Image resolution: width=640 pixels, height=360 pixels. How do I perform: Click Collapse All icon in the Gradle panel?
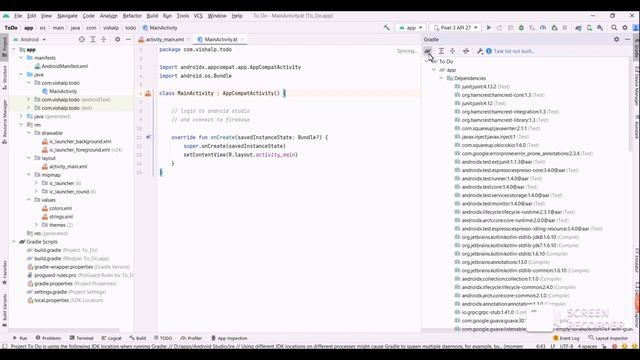point(452,51)
